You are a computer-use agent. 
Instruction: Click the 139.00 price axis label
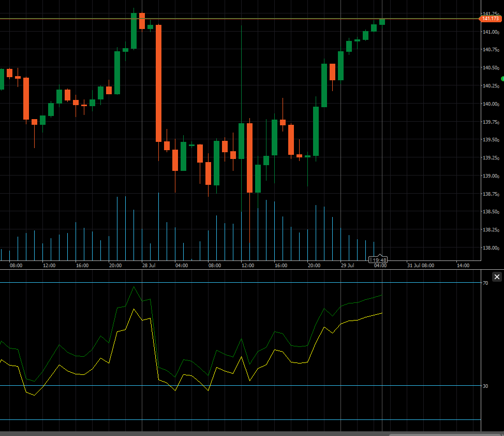(x=491, y=176)
